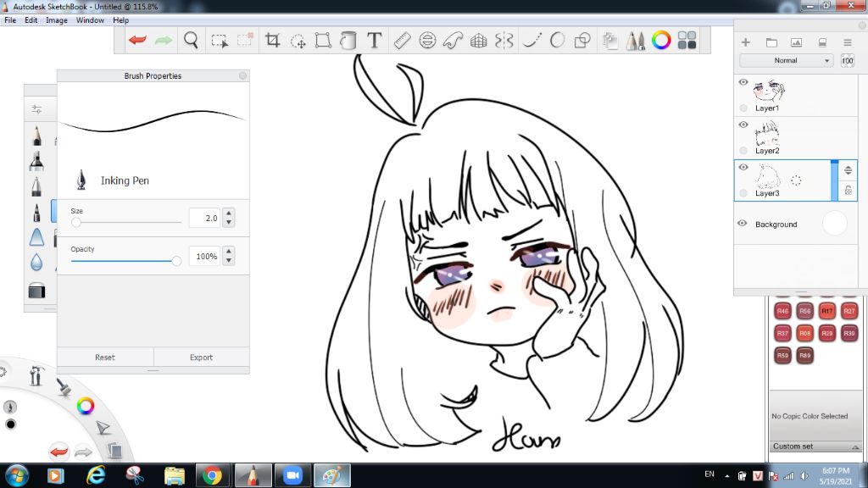Viewport: 868px width, 488px height.
Task: Hide Layer2 using its eye icon
Action: click(x=743, y=125)
